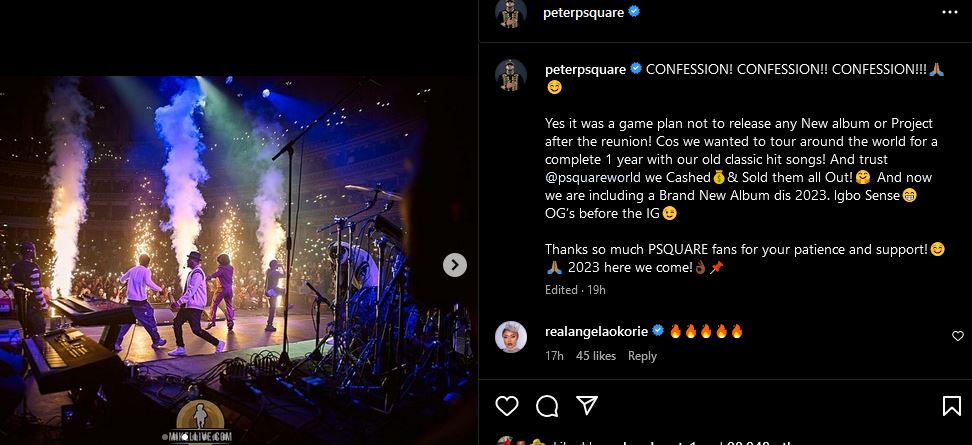Share post using paper plane icon
Image resolution: width=972 pixels, height=445 pixels.
(x=587, y=405)
